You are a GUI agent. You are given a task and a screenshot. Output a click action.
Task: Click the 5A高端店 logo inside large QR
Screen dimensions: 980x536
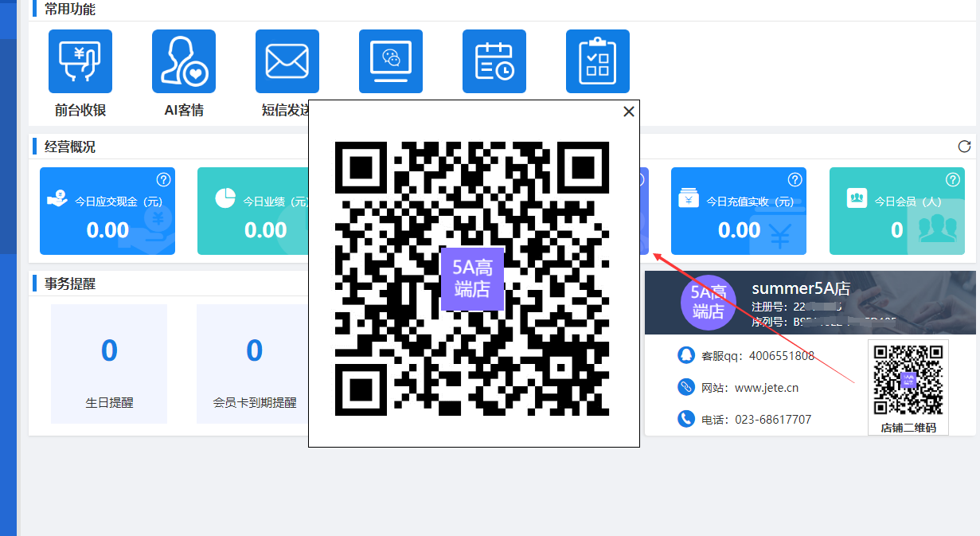tap(472, 279)
